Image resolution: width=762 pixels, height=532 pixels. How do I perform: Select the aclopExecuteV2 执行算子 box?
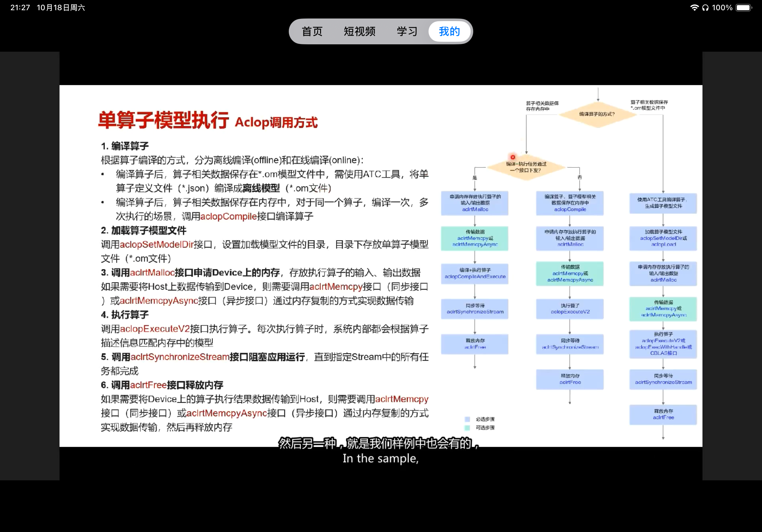tap(570, 309)
